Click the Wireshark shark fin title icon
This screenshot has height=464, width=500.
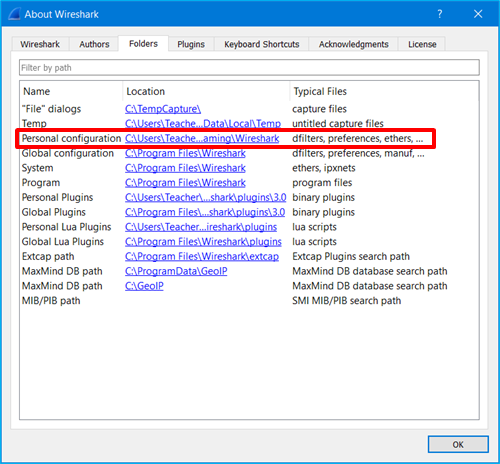tap(14, 14)
